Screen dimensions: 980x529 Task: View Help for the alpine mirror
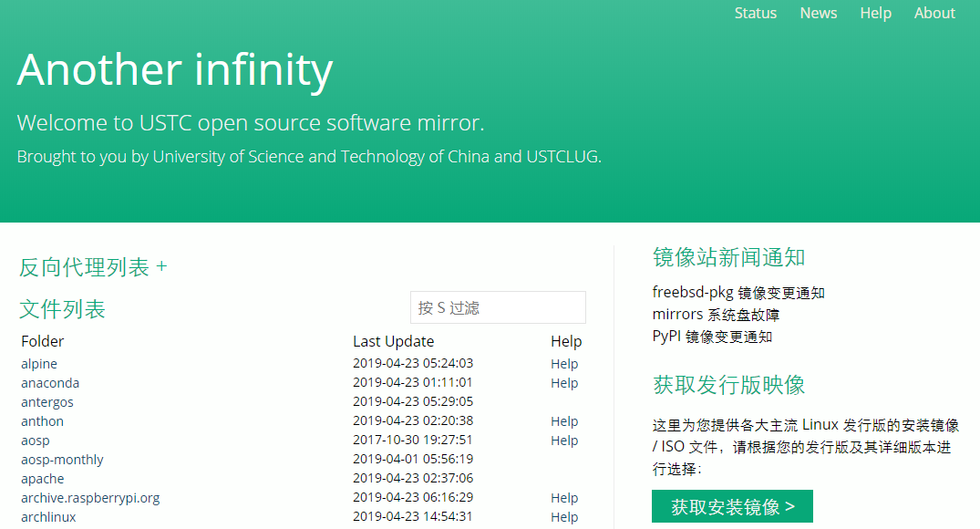click(x=563, y=363)
